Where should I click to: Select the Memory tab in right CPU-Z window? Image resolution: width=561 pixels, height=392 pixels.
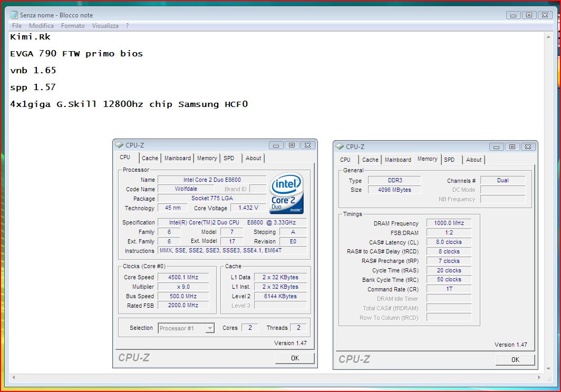coord(427,159)
